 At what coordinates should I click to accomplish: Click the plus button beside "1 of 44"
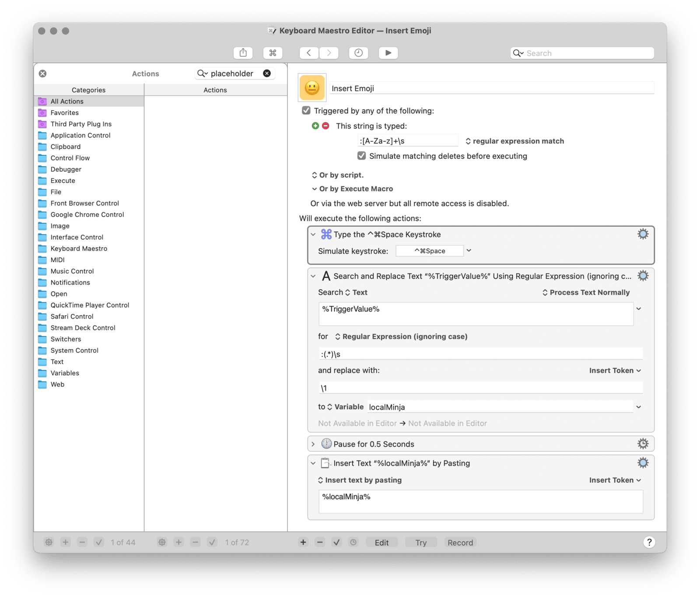[x=65, y=542]
